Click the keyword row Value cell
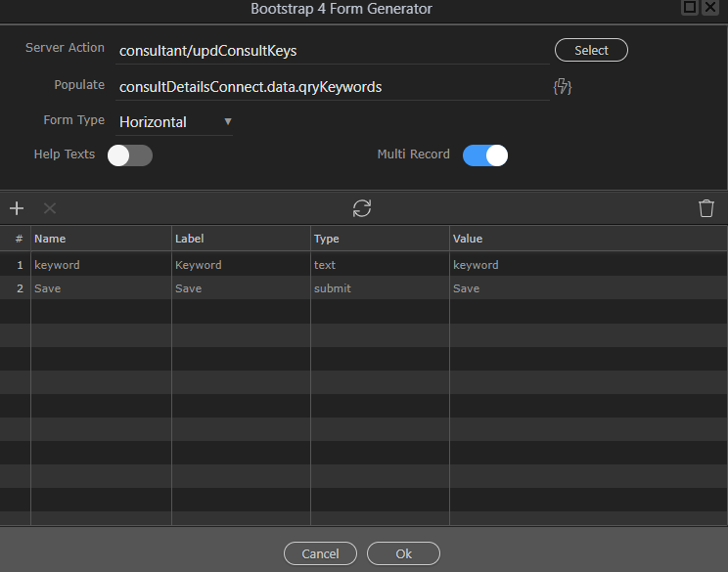Image resolution: width=728 pixels, height=572 pixels. pos(587,265)
